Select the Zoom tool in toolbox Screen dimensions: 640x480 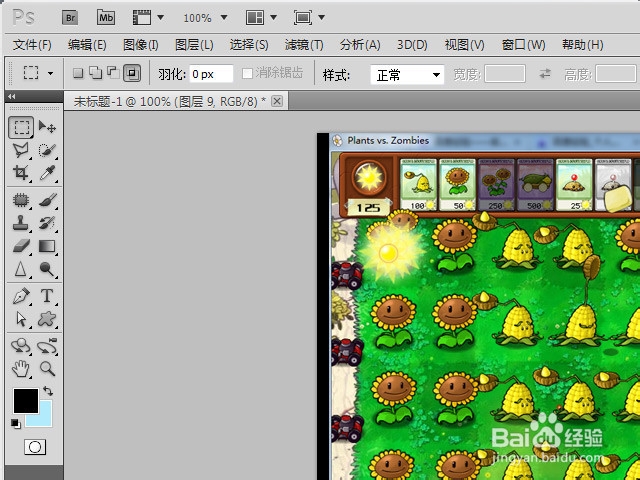coord(47,369)
